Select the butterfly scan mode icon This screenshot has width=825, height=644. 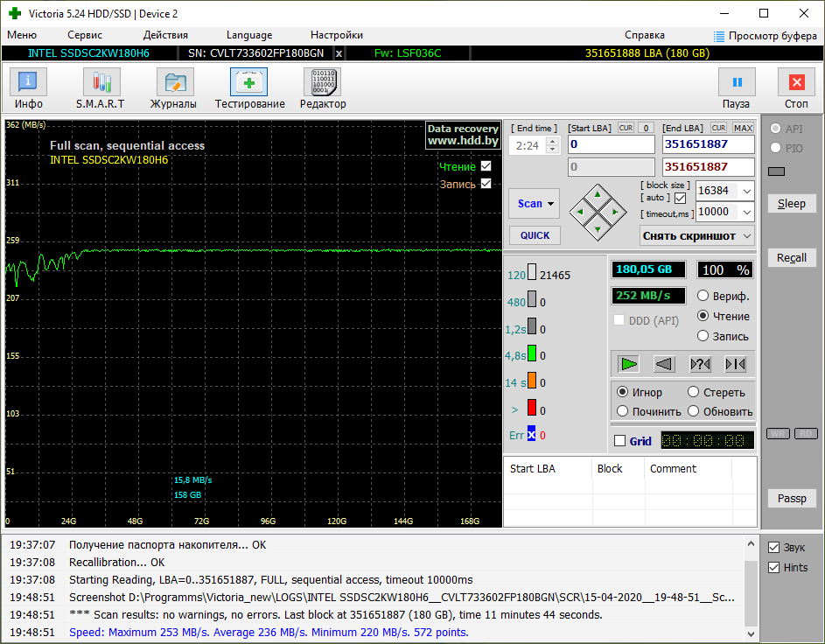[736, 364]
